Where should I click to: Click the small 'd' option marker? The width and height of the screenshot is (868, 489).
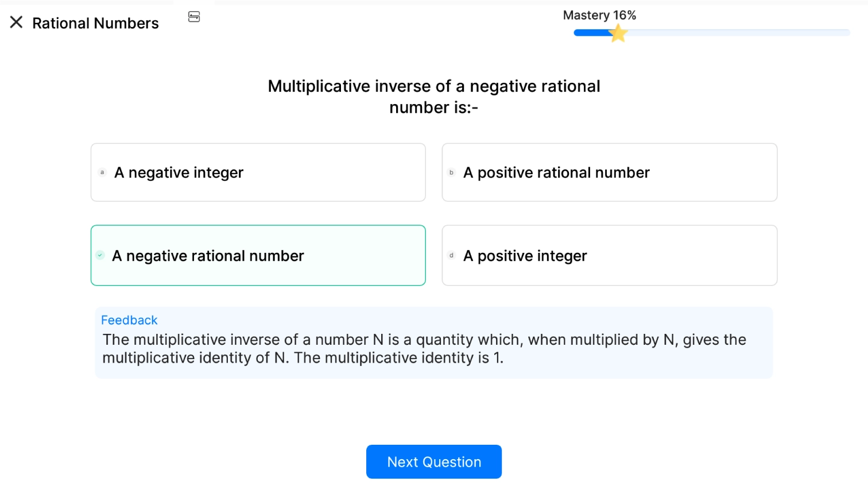[451, 255]
